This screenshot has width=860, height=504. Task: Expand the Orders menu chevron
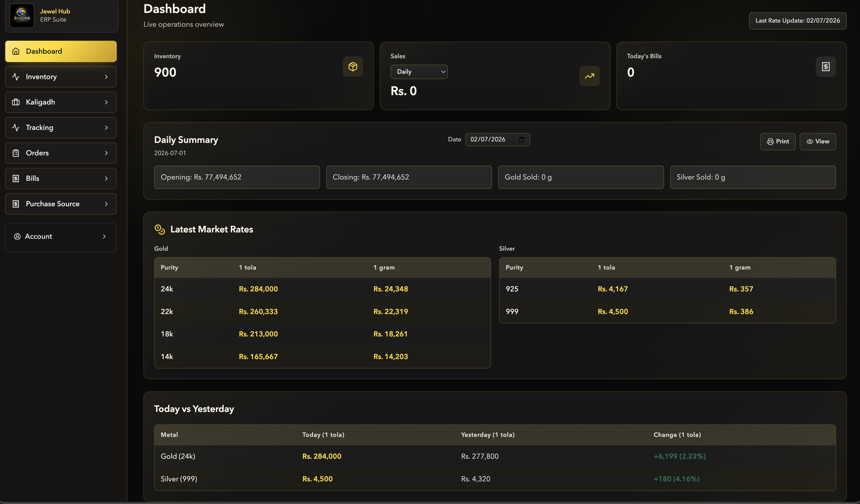106,153
